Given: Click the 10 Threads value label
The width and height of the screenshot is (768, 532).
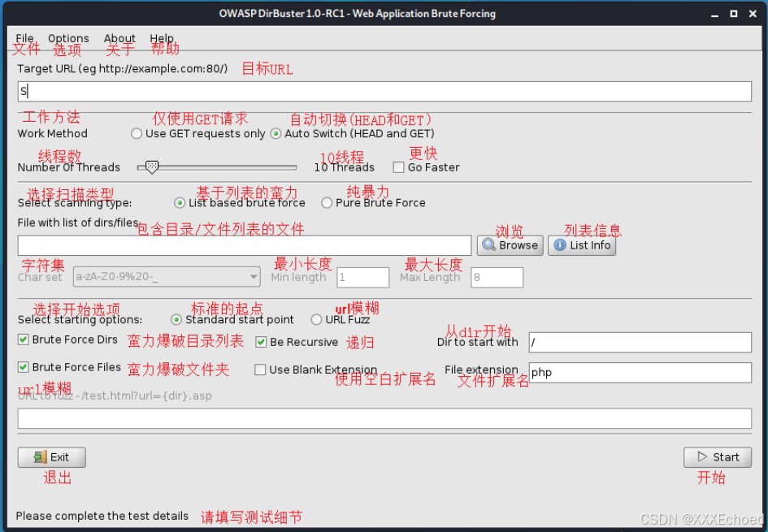Looking at the screenshot, I should [344, 167].
